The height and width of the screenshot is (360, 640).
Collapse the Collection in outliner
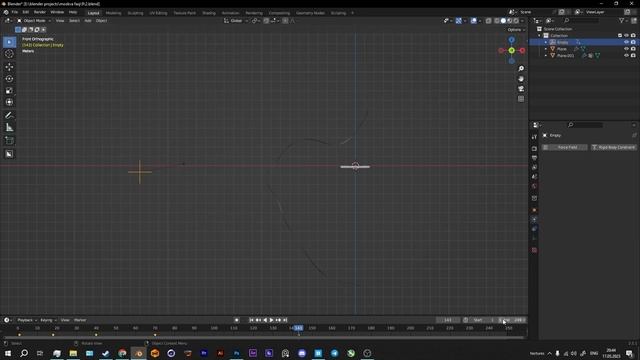(540, 36)
